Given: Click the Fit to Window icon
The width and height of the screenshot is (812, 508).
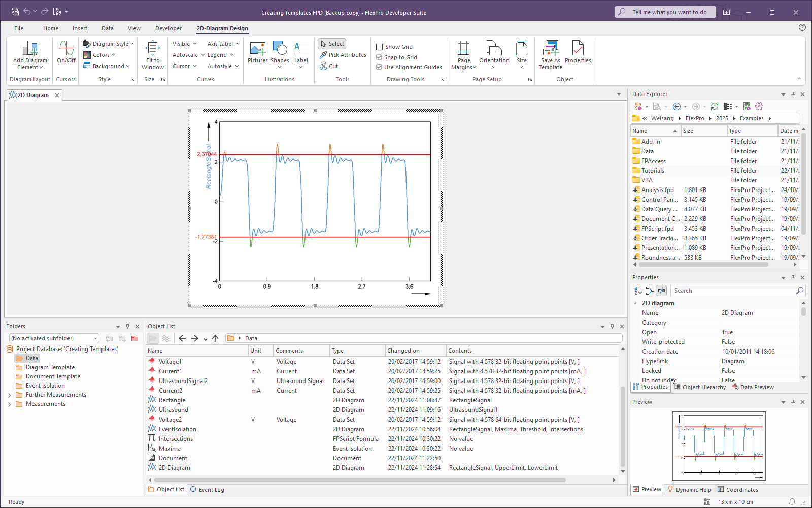Looking at the screenshot, I should pos(153,49).
